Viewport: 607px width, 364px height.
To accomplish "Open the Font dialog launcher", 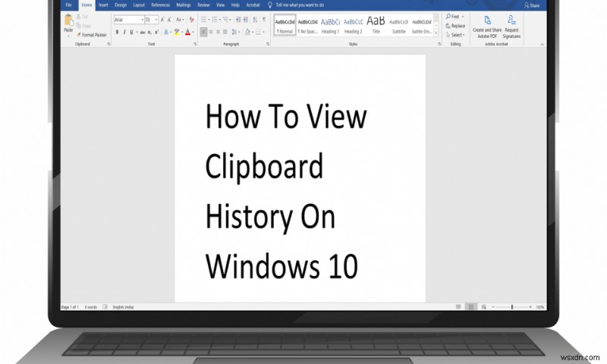I will point(195,44).
